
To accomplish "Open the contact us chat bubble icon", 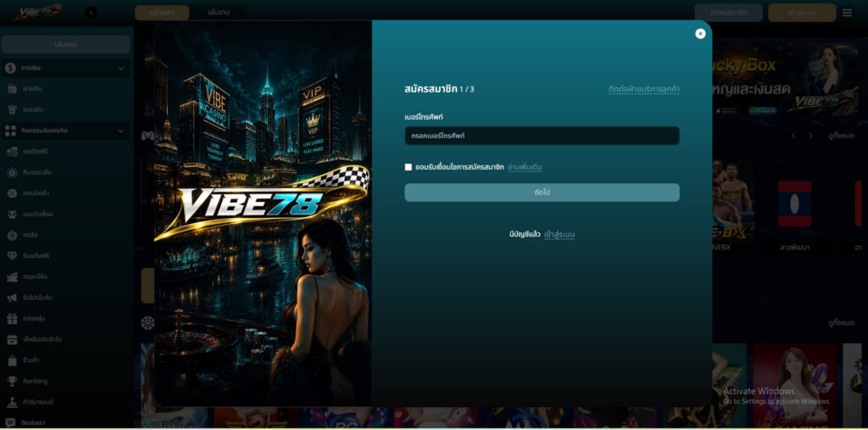I will tap(10, 423).
